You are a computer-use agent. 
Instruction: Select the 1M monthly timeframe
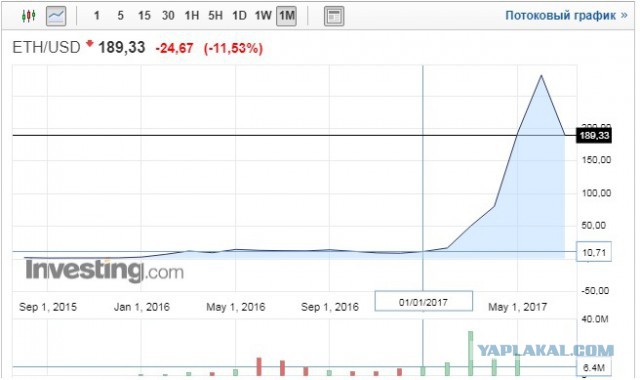pos(287,16)
